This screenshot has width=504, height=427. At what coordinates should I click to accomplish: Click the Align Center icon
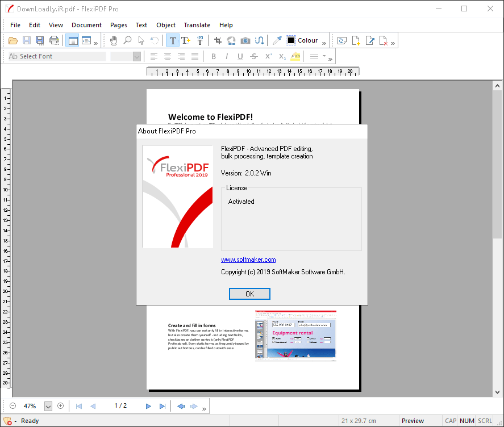168,57
